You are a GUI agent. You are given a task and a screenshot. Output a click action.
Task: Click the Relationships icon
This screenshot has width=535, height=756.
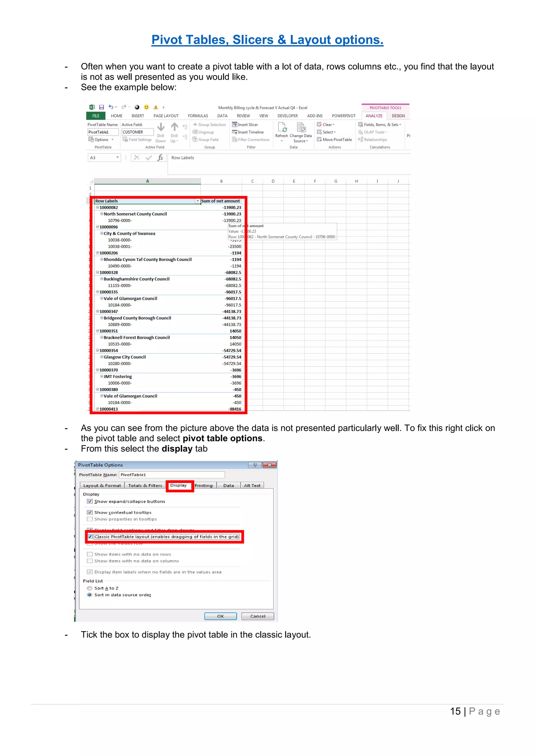361,140
